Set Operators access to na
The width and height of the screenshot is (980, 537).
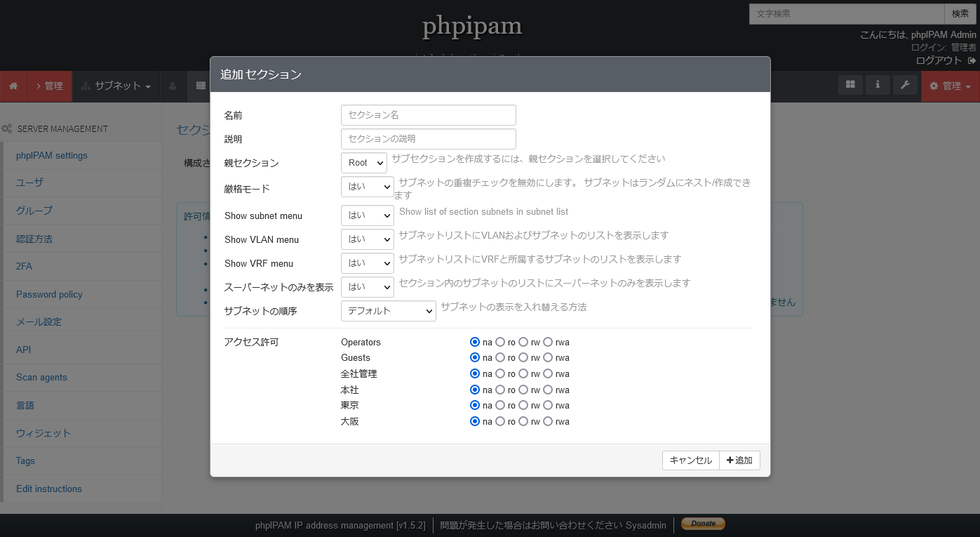click(x=475, y=342)
